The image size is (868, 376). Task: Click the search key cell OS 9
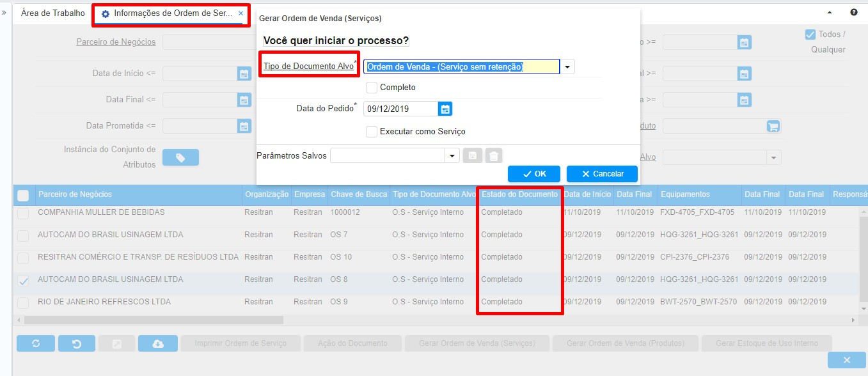339,302
